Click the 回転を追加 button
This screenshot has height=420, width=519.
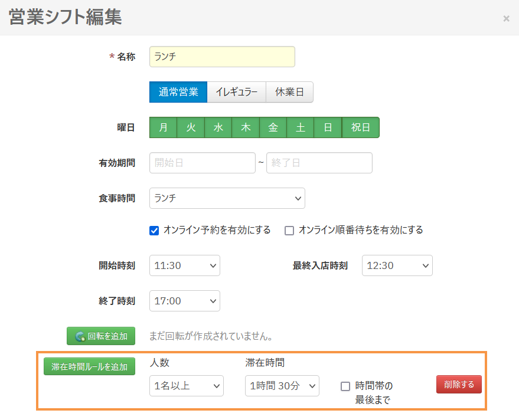(101, 336)
